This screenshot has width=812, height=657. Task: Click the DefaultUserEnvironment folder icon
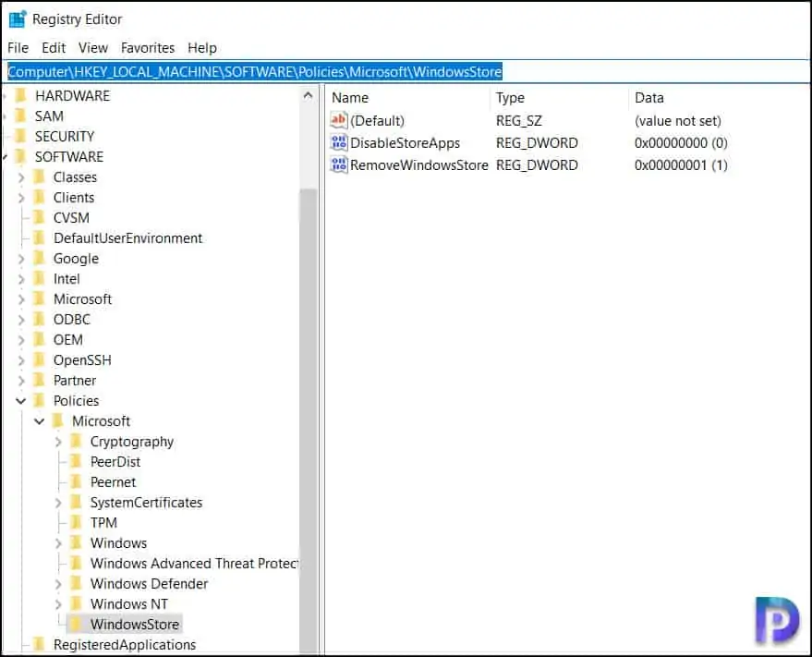pyautogui.click(x=40, y=237)
